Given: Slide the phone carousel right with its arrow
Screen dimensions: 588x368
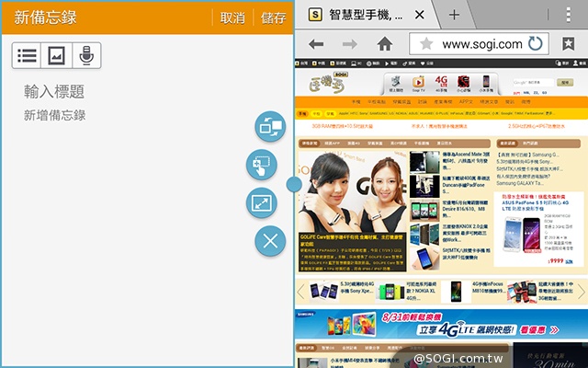Looking at the screenshot, I should 582,292.
